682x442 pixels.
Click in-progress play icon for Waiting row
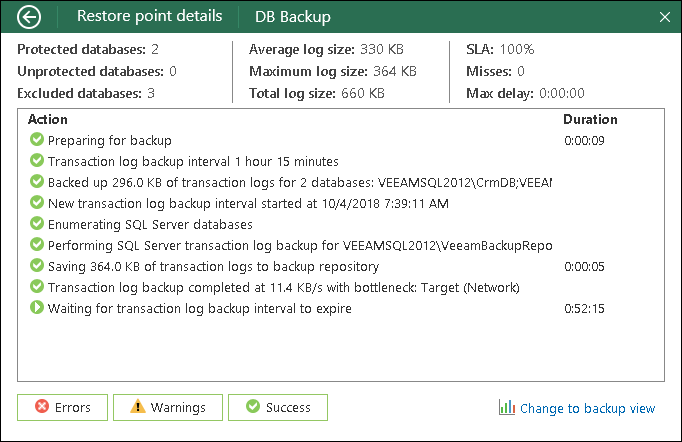(x=37, y=307)
